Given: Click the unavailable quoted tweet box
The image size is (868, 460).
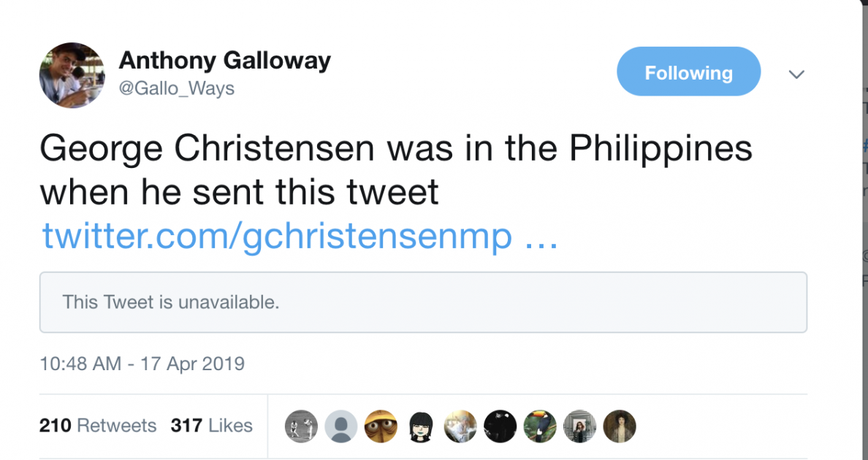Looking at the screenshot, I should [x=423, y=302].
